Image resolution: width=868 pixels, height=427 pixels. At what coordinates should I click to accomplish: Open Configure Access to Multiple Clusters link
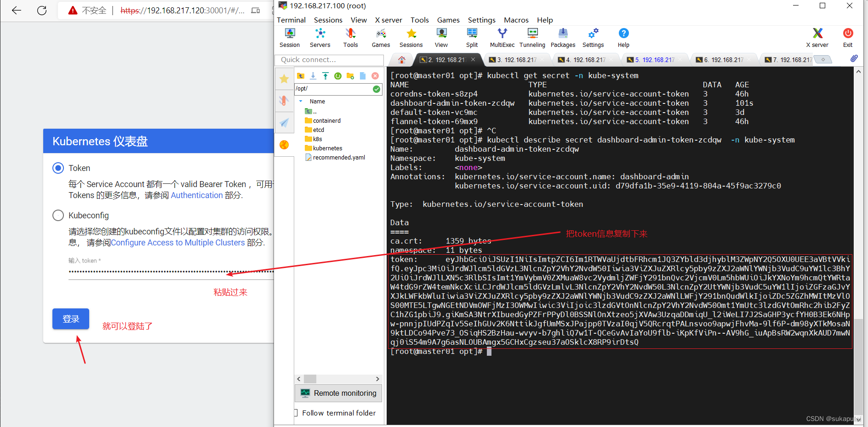tap(178, 242)
